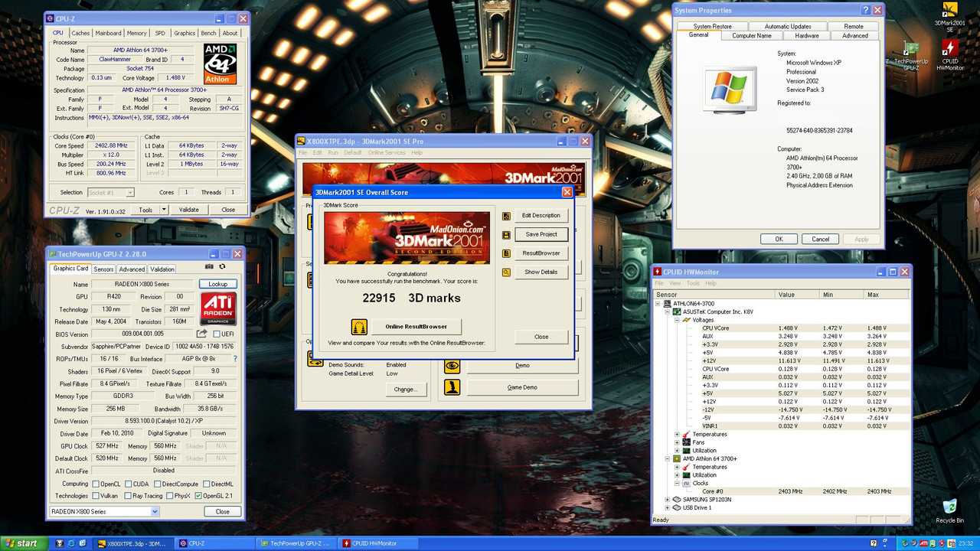Toggle the DirectML checkbox
The width and height of the screenshot is (980, 551).
click(207, 484)
